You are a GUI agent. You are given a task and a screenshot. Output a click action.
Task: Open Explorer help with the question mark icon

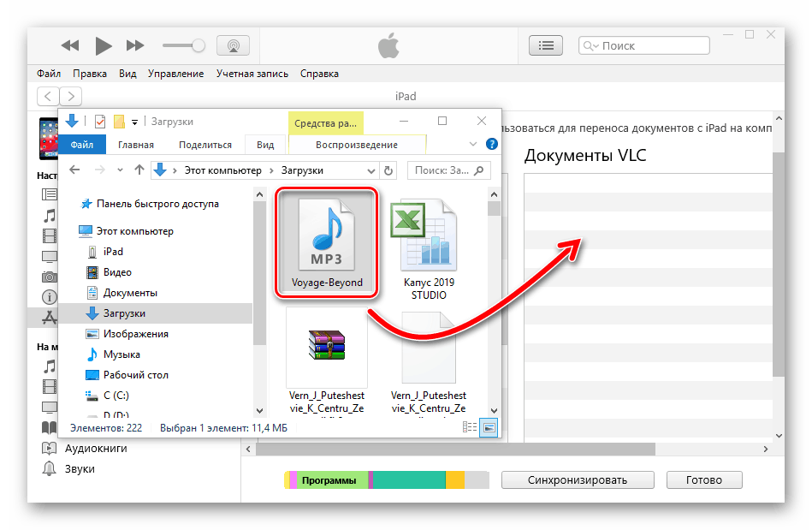pos(492,144)
